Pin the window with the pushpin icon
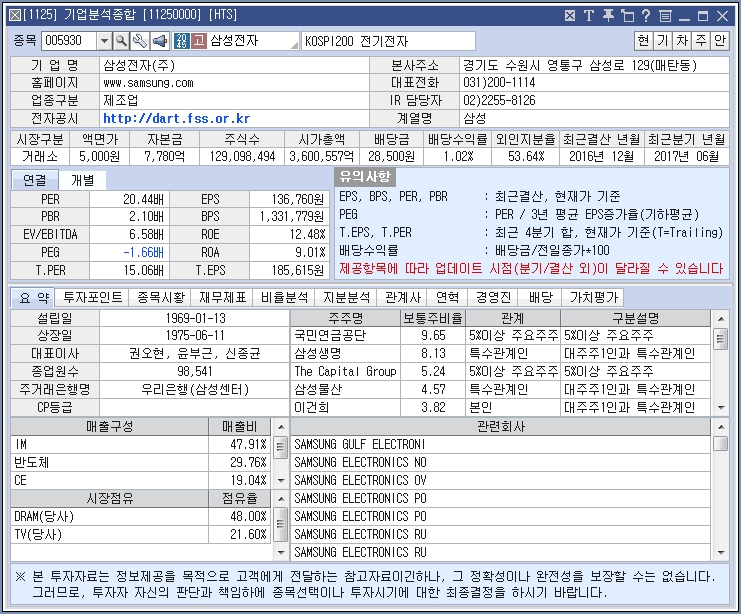This screenshot has width=741, height=614. click(x=608, y=16)
